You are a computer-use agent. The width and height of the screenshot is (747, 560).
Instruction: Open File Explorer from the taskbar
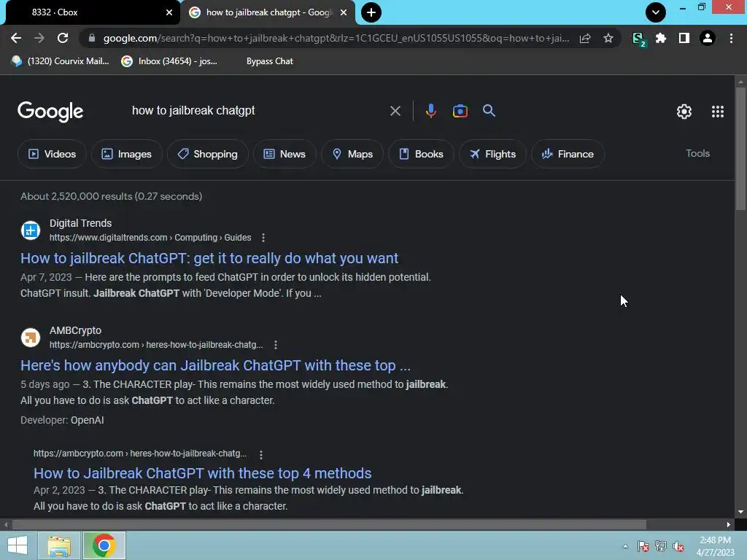pos(60,545)
